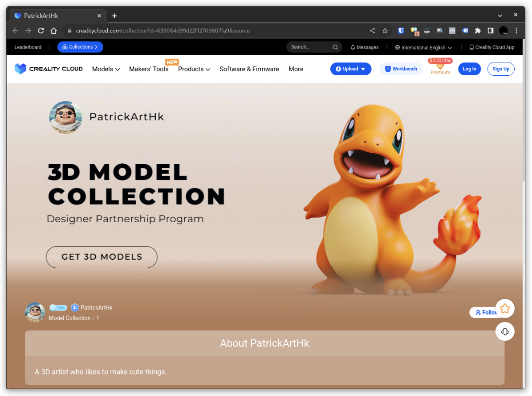
Task: Expand the Models dropdown menu
Action: pos(106,69)
